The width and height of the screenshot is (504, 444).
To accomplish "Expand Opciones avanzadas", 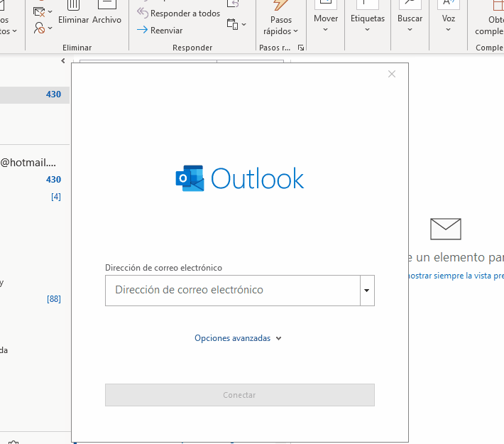I will (238, 338).
